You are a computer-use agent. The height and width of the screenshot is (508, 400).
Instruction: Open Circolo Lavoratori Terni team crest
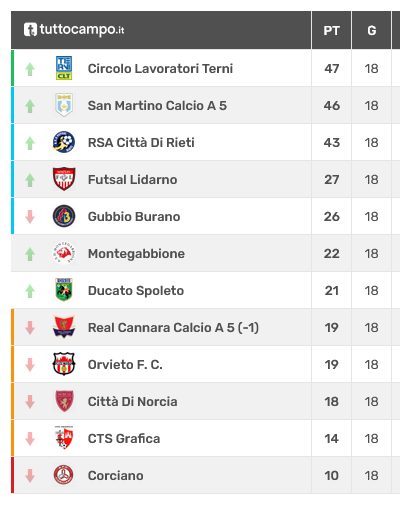(64, 68)
